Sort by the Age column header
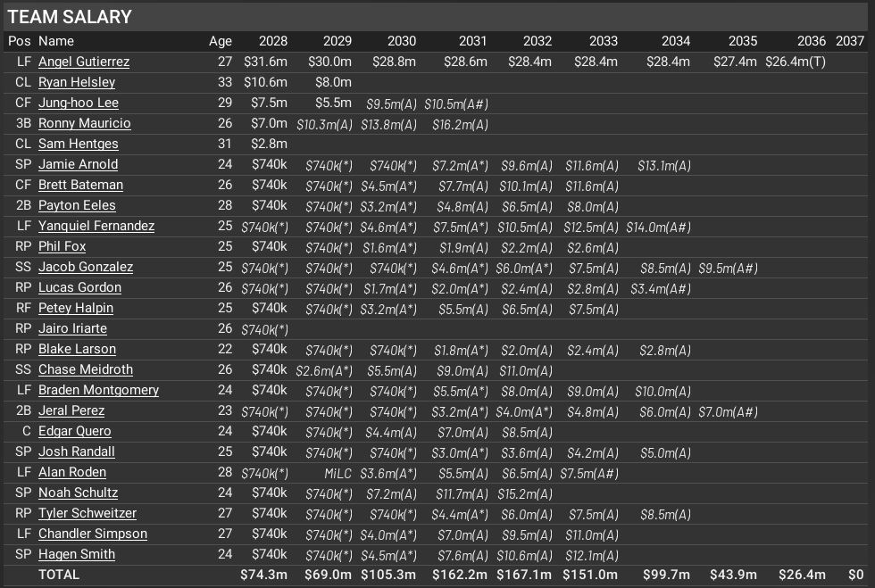875x588 pixels. pos(220,41)
